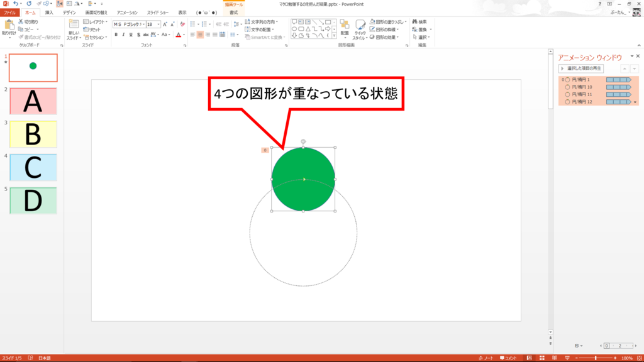Open the 図形の塗りつぶし (Shape Fill) icon
This screenshot has width=644, height=362.
[x=387, y=22]
